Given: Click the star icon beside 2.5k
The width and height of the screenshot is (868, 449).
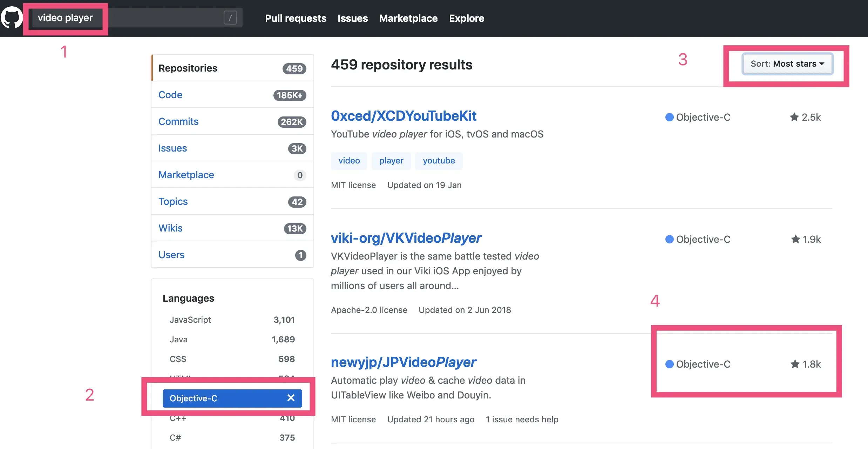Looking at the screenshot, I should [794, 117].
